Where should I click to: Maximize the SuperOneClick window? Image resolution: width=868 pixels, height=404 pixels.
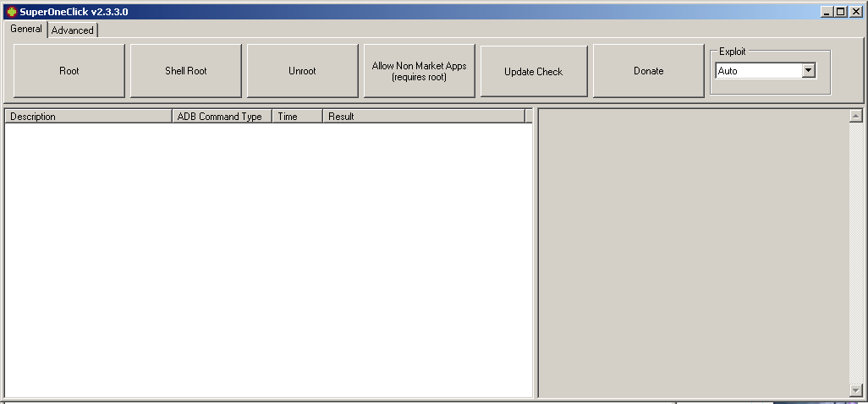tap(841, 12)
